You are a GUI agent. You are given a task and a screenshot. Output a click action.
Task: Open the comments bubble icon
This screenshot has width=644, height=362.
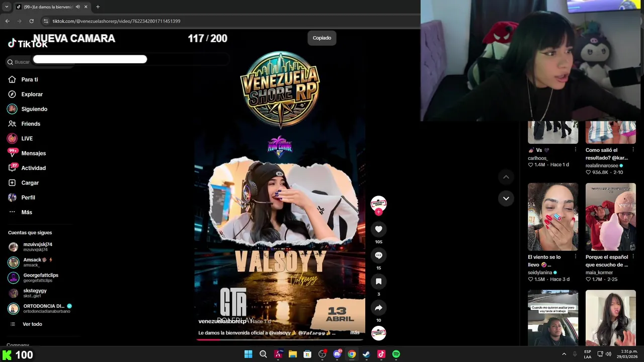tap(378, 255)
